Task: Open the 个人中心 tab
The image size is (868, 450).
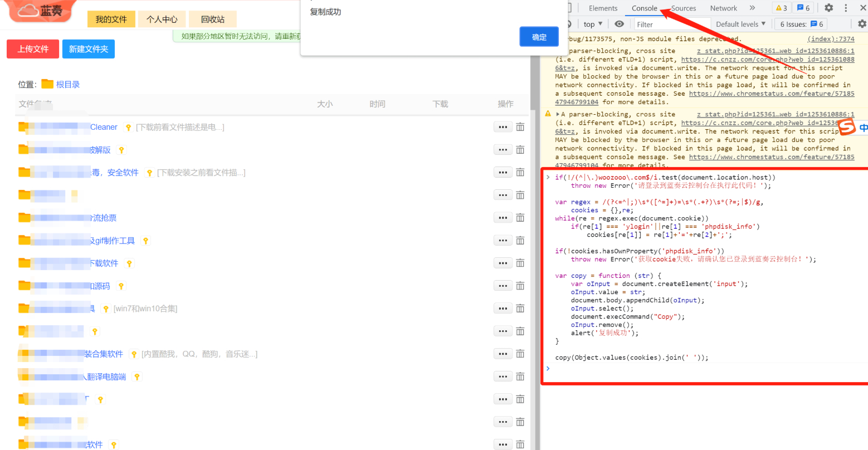Action: [x=162, y=19]
